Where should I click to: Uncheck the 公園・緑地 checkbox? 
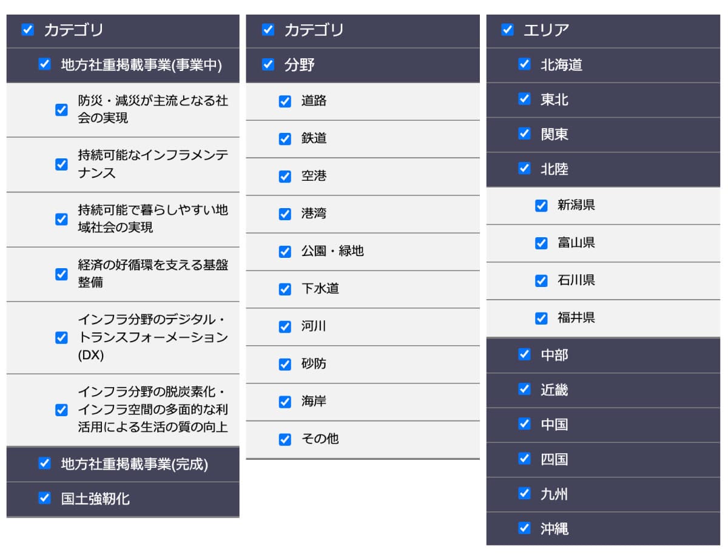[x=285, y=252]
